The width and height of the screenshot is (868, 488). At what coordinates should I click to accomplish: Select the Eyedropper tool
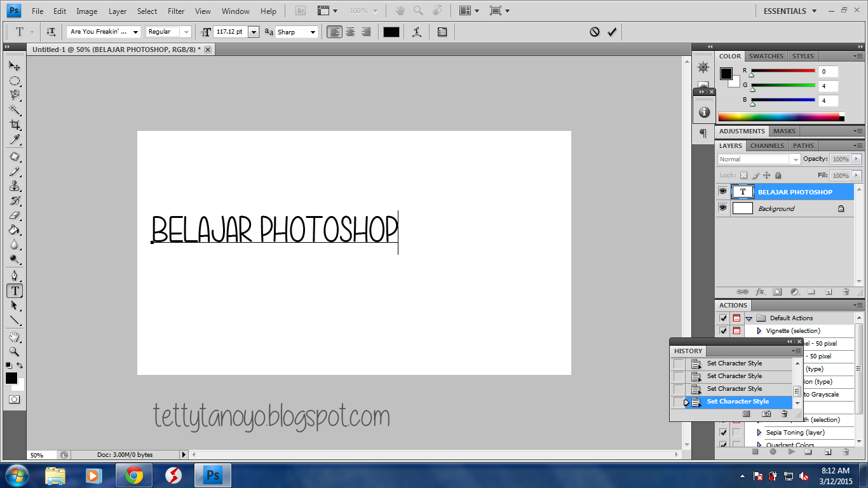tap(14, 139)
